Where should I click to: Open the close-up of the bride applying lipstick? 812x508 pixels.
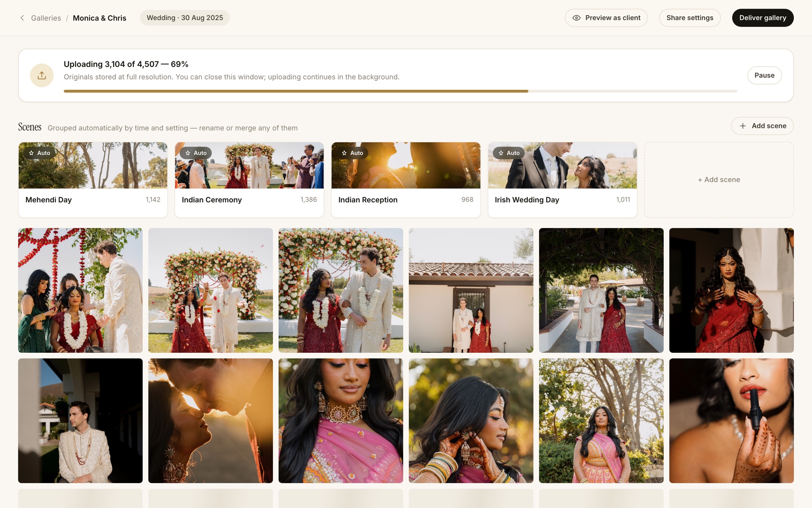click(x=731, y=421)
